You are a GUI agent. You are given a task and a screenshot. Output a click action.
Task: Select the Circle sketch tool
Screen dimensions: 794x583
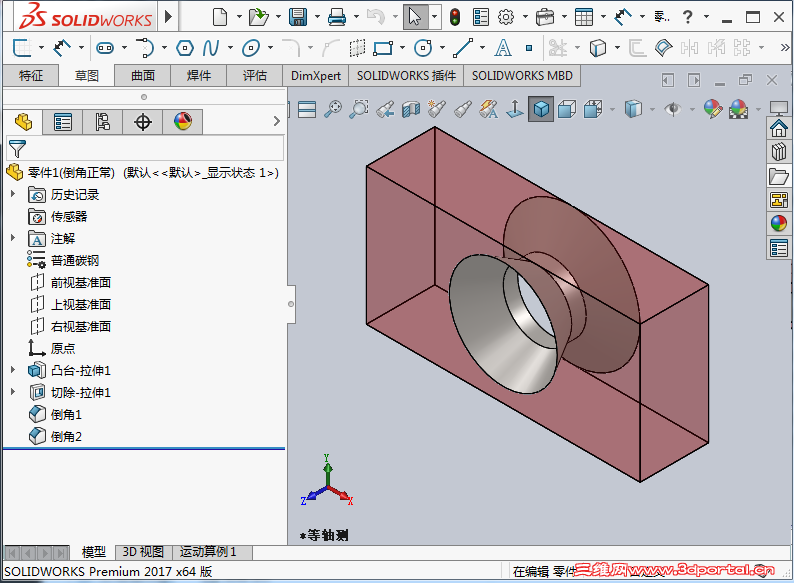[x=423, y=48]
